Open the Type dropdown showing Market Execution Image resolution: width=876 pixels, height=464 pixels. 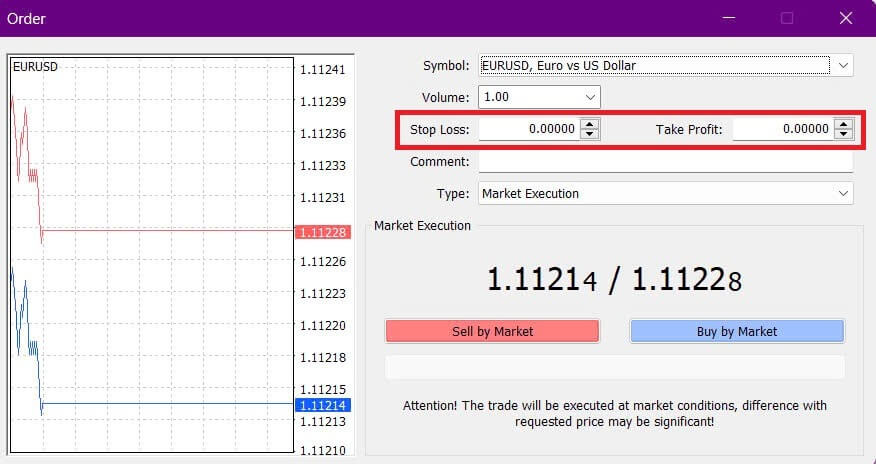844,194
